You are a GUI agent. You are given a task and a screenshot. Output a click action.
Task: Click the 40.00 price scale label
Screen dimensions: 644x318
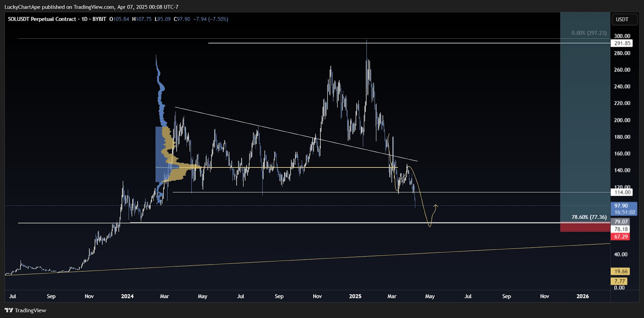(620, 254)
